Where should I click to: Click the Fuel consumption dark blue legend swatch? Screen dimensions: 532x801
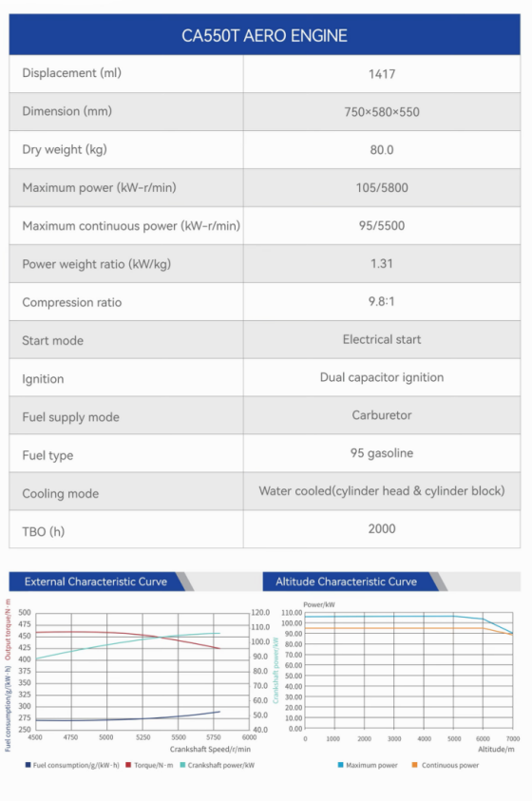point(28,765)
